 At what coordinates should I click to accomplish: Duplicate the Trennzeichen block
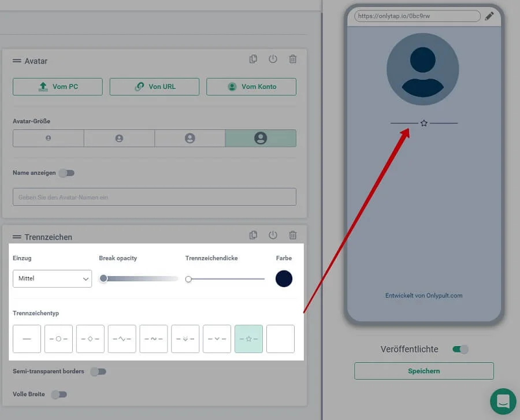click(x=253, y=235)
